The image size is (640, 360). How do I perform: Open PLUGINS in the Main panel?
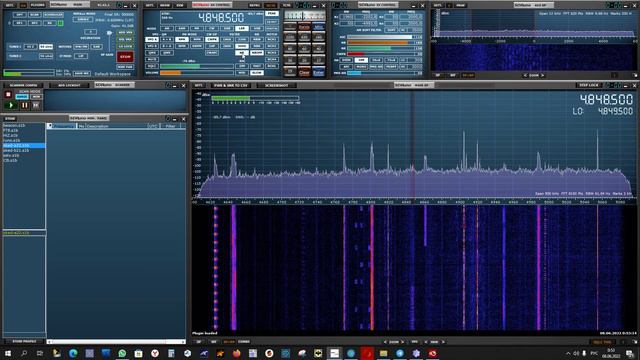38,5
